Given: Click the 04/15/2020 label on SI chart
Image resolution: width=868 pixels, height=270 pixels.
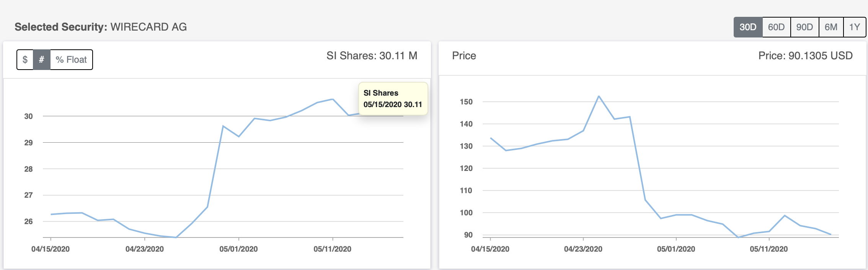Looking at the screenshot, I should click(x=51, y=249).
